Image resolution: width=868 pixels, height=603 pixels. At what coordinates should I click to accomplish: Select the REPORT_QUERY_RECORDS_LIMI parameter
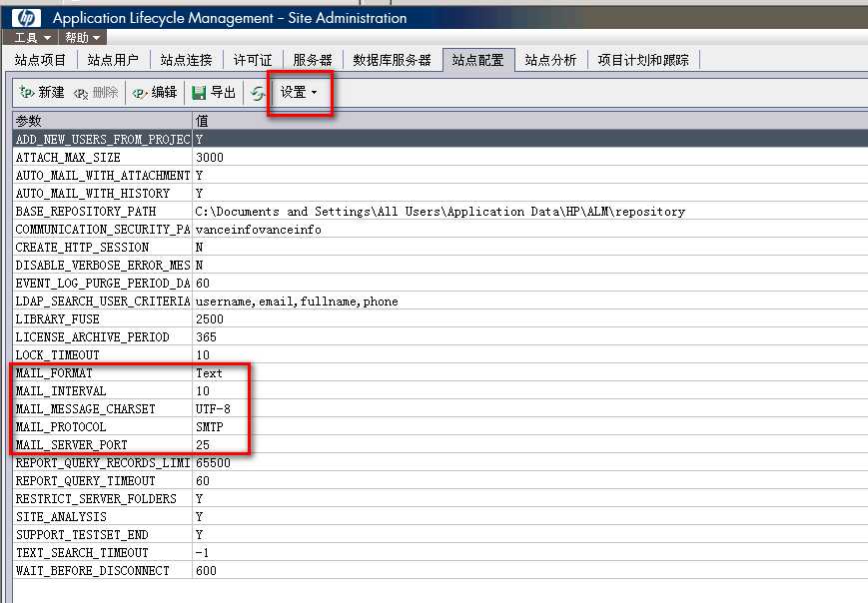(x=103, y=462)
